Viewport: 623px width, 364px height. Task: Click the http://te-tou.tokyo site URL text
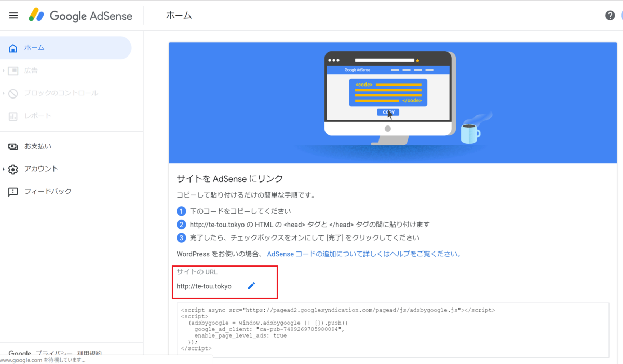click(204, 286)
